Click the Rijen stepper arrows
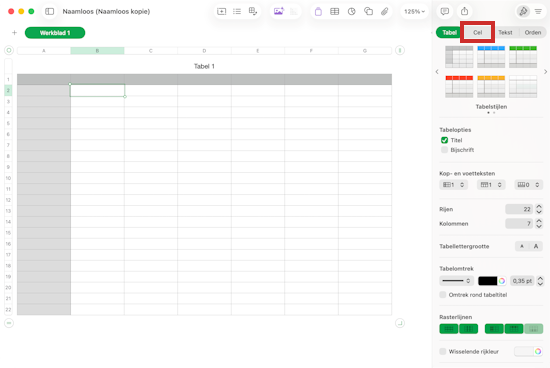 click(x=539, y=209)
